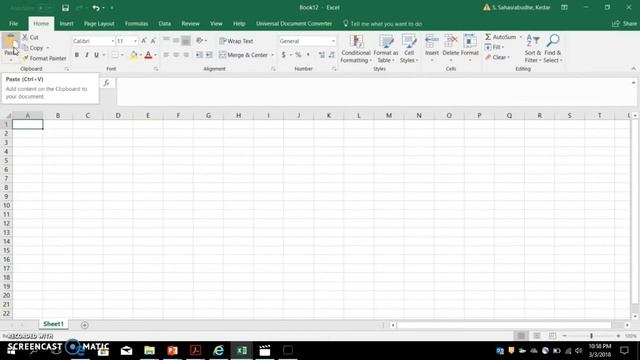640x360 pixels.
Task: Open PowerPoint from the taskbar
Action: [172, 350]
